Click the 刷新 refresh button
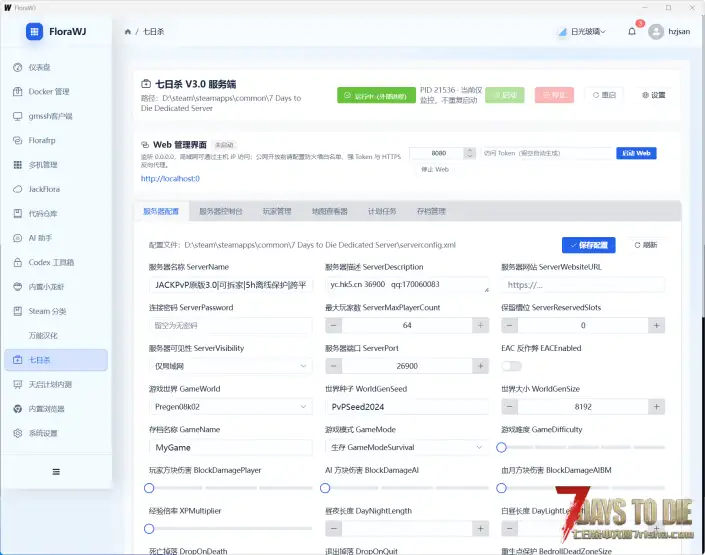 (x=646, y=245)
